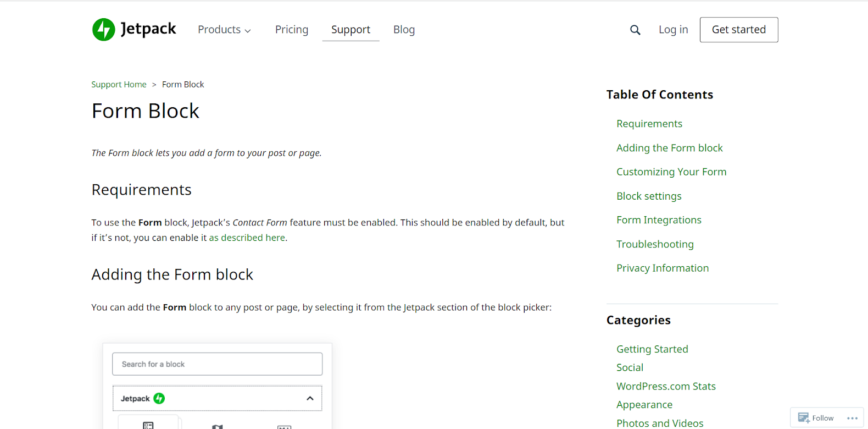Open the Blog menu item
The image size is (868, 429).
(x=404, y=30)
